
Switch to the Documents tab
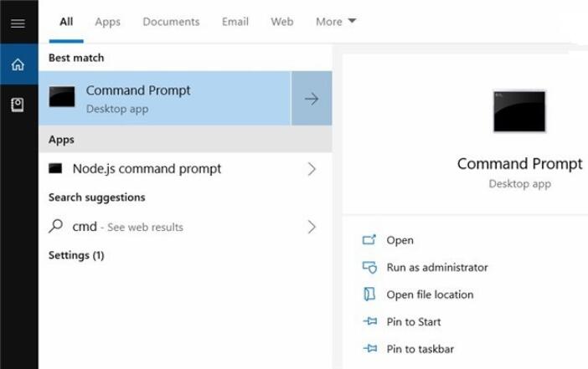tap(171, 22)
